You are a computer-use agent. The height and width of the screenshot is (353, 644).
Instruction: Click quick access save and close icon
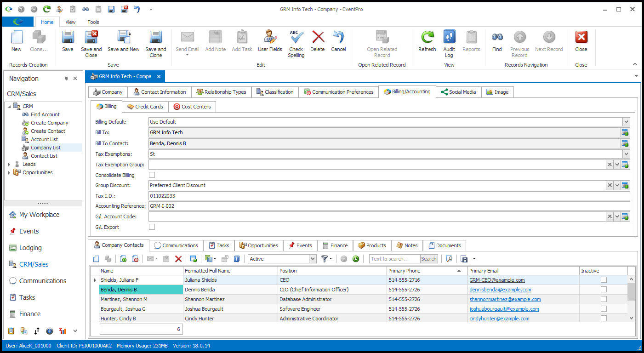[x=124, y=9]
